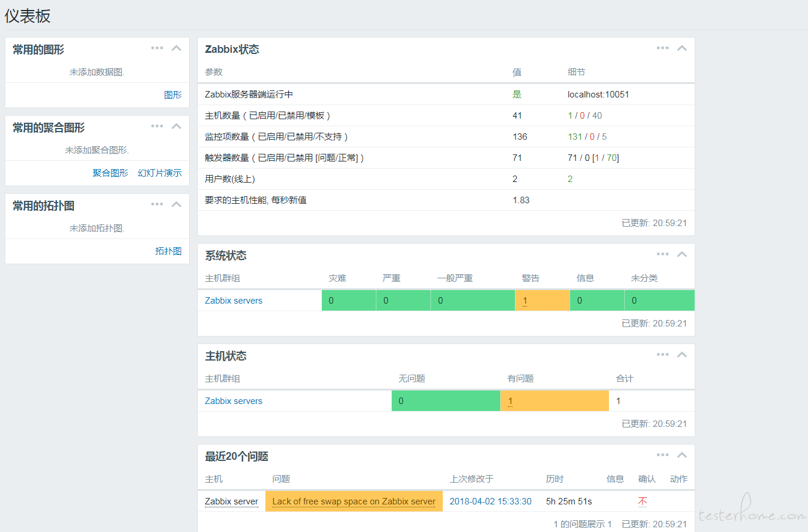Screen dimensions: 808x532
Task: Click the localhost:10051 detail text
Action: click(598, 95)
